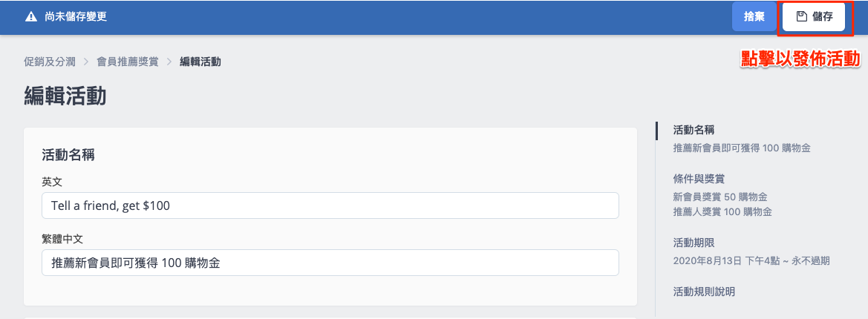Click the second breadcrumb chevron separator

pos(169,62)
